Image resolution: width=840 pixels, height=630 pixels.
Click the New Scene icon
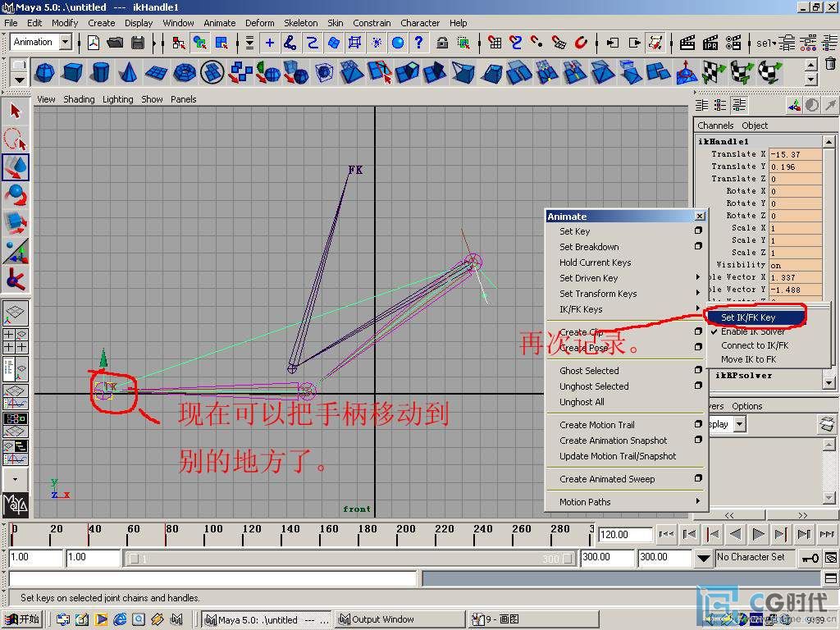point(94,43)
